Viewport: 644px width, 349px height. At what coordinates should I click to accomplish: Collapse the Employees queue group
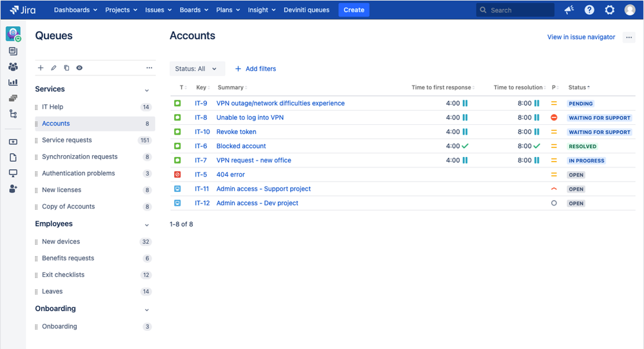click(x=146, y=225)
